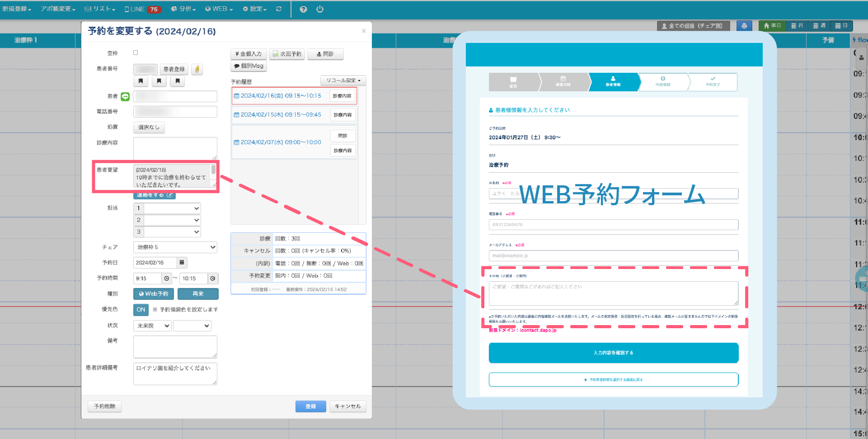Viewport: 868px width, 439px height.
Task: Click the 患者詳細備考 text field
Action: click(x=175, y=374)
